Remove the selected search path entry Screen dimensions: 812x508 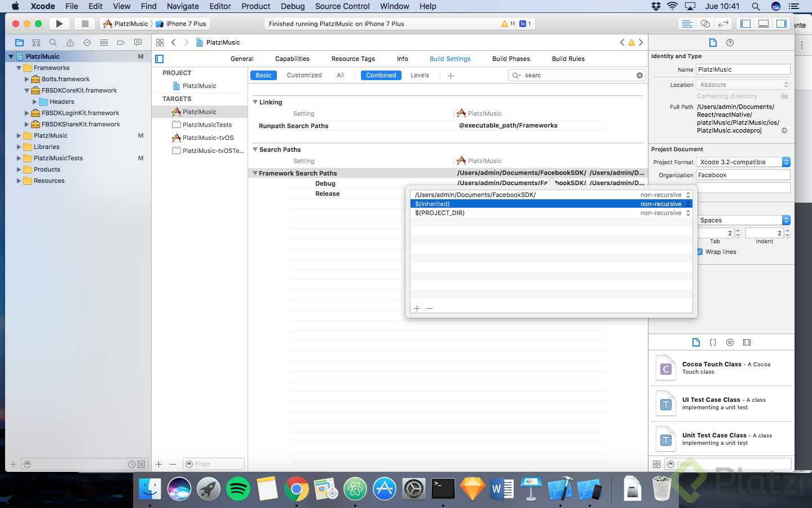(x=430, y=308)
